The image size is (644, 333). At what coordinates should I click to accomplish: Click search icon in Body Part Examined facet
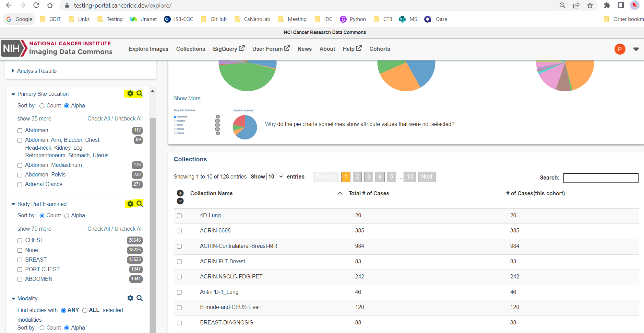tap(139, 203)
